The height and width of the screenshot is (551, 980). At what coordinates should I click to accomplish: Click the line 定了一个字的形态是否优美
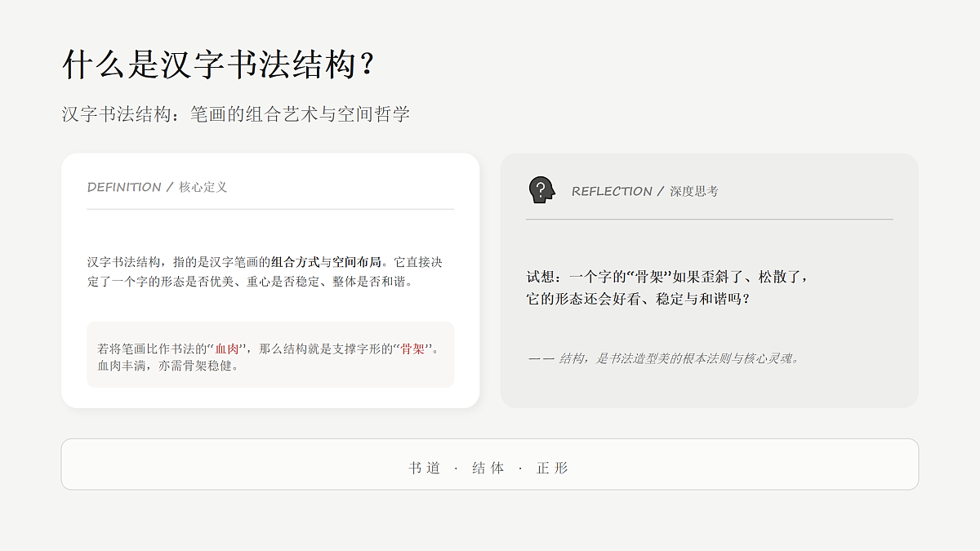tap(250, 282)
